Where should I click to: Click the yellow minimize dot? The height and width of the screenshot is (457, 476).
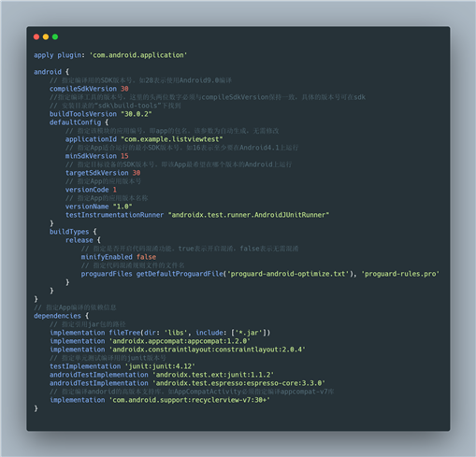[46, 36]
